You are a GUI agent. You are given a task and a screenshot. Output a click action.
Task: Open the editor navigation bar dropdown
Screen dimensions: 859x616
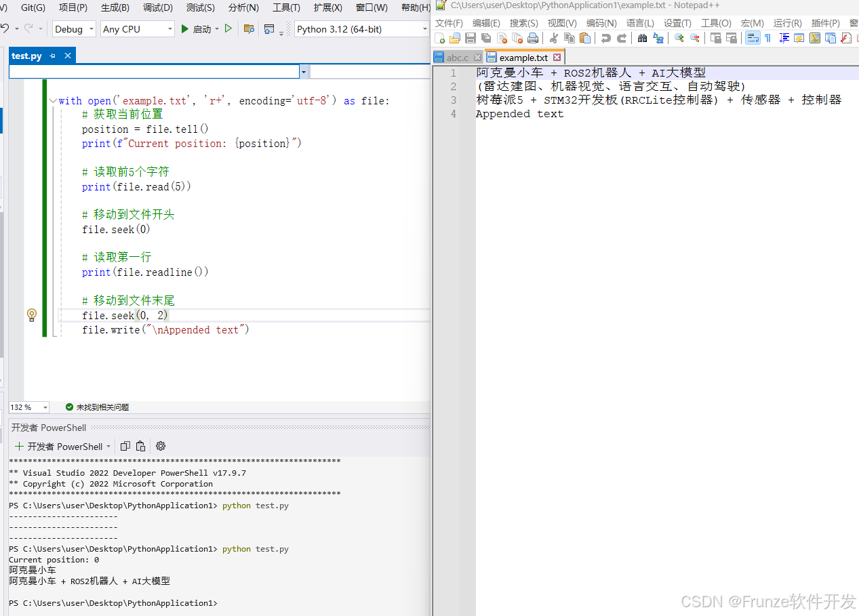pos(304,71)
